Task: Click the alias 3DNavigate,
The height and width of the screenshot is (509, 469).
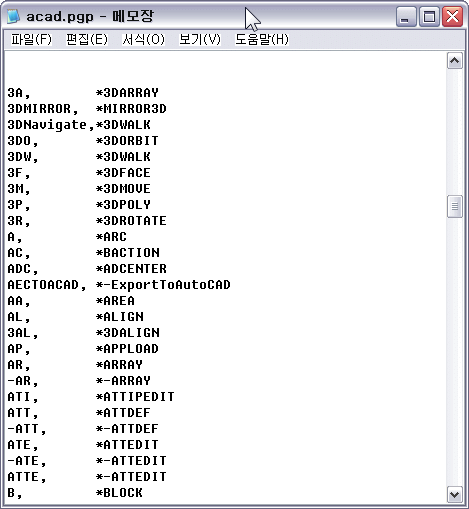Action: pyautogui.click(x=51, y=125)
